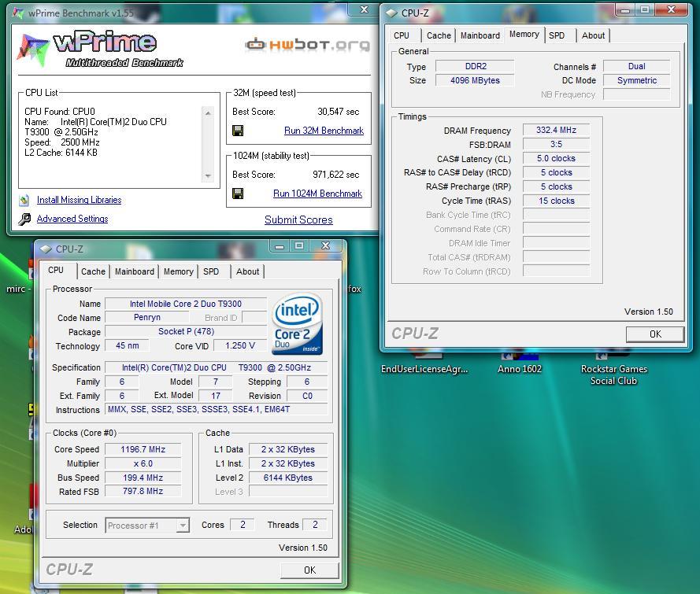Click the Intel Core 2 Duo badge
Screen dimensions: 700x594
(298, 324)
